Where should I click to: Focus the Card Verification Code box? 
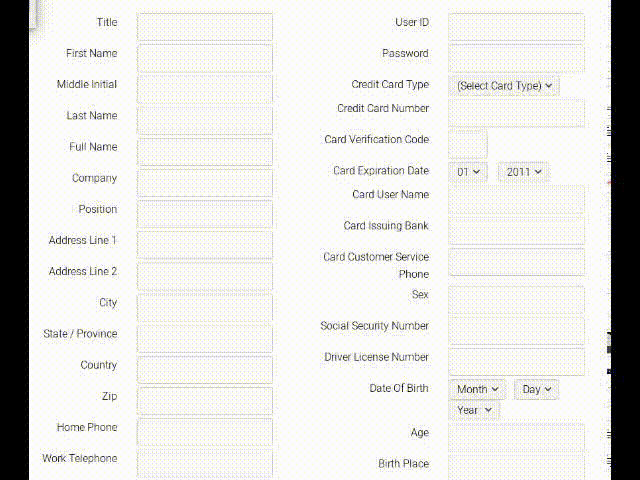coord(468,144)
